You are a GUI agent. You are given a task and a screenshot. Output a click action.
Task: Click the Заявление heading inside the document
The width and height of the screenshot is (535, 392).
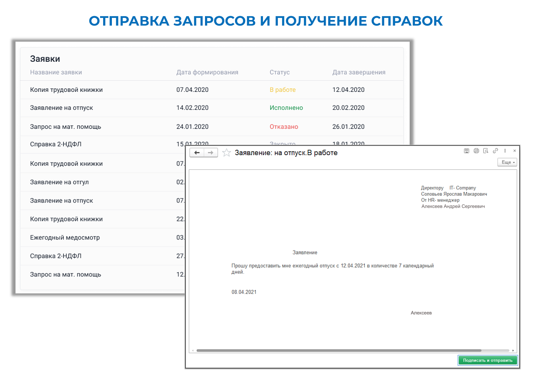point(305,253)
